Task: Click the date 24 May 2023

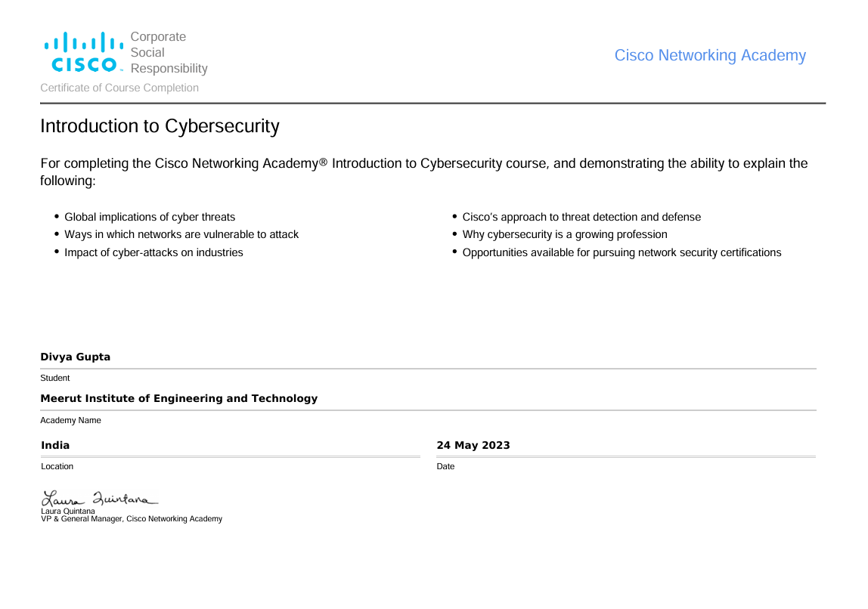Action: click(473, 445)
